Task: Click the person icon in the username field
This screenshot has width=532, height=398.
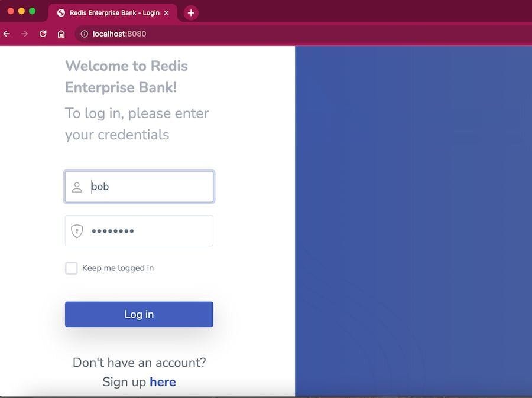Action: point(77,187)
